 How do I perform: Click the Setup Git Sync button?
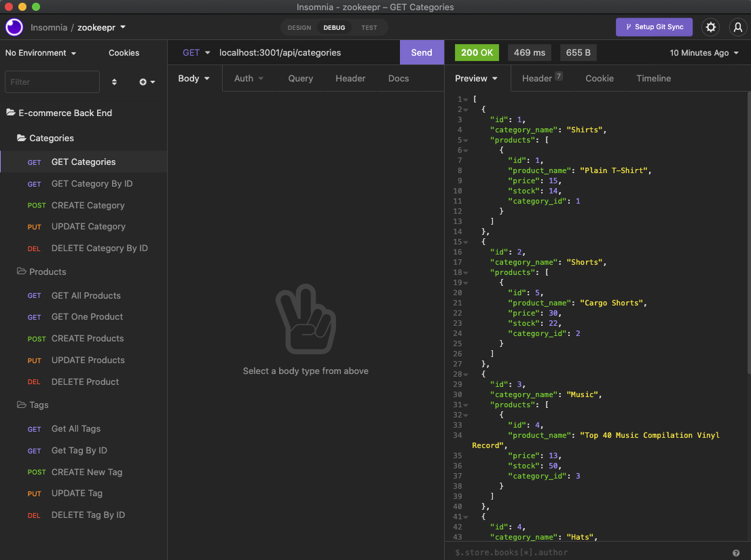(654, 26)
